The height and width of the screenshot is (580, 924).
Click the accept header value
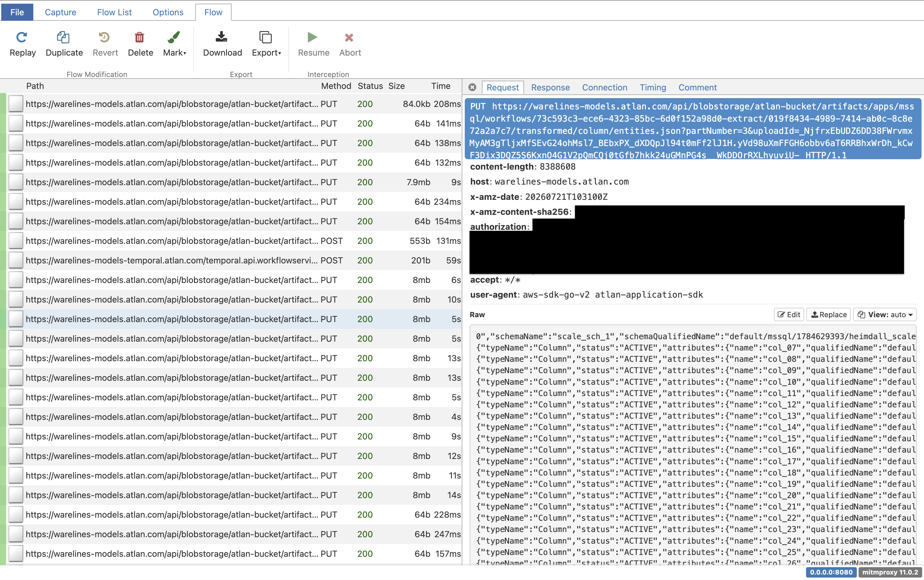click(512, 280)
